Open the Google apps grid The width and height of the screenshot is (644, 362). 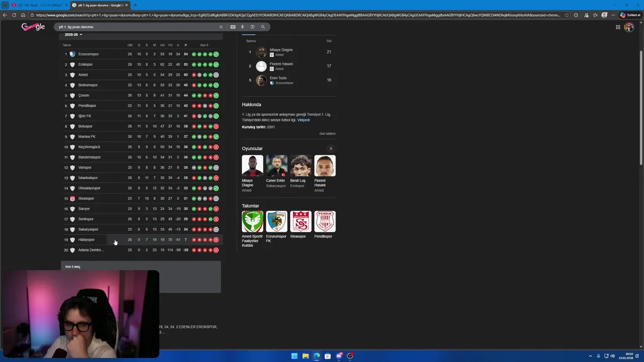[618, 27]
